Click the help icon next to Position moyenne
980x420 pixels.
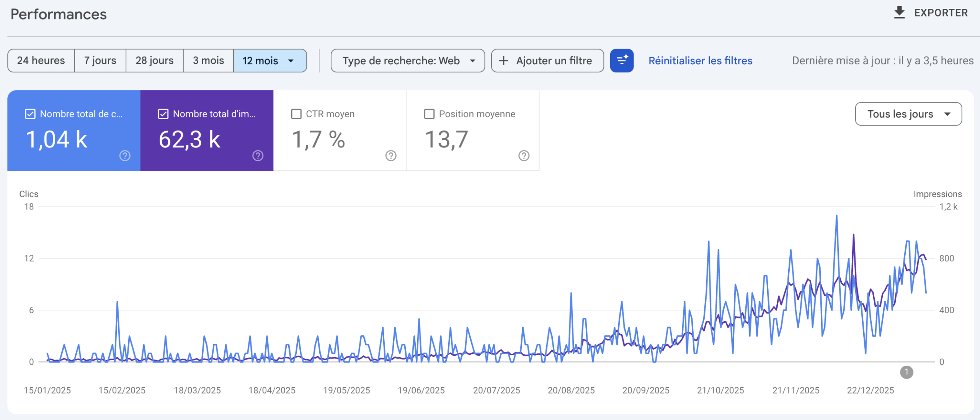523,156
